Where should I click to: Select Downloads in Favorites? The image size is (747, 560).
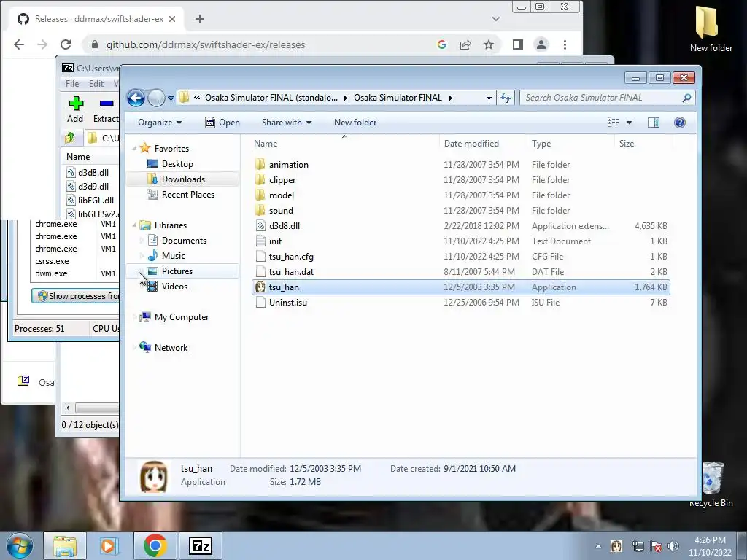(x=183, y=179)
